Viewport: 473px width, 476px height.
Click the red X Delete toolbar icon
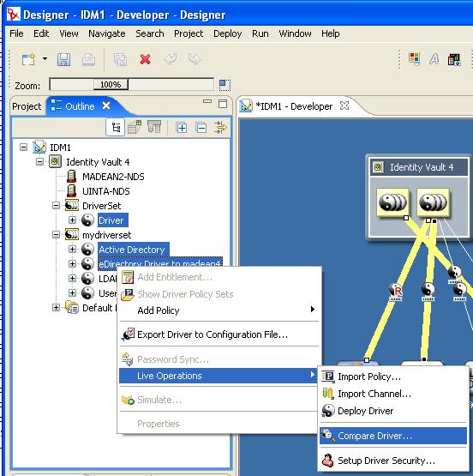coord(145,59)
